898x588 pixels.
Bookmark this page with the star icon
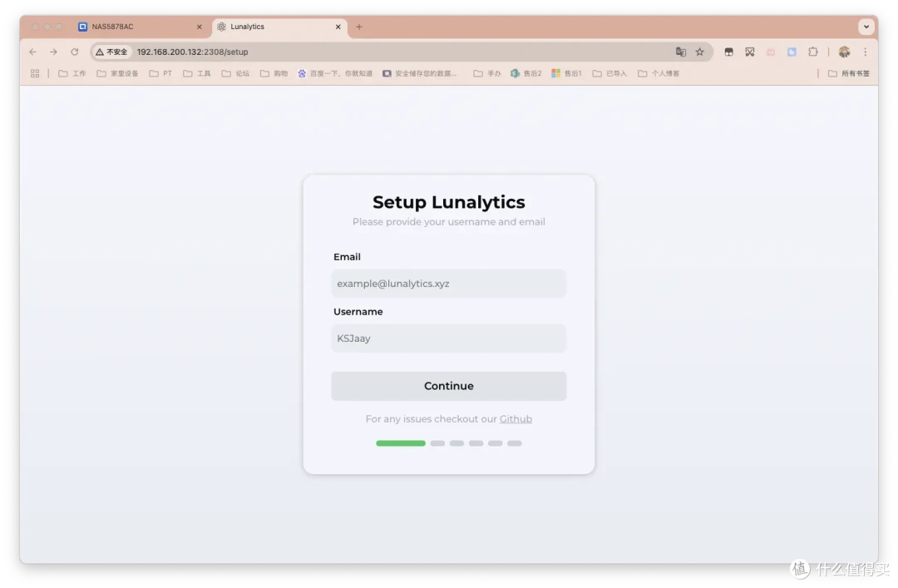[x=700, y=52]
